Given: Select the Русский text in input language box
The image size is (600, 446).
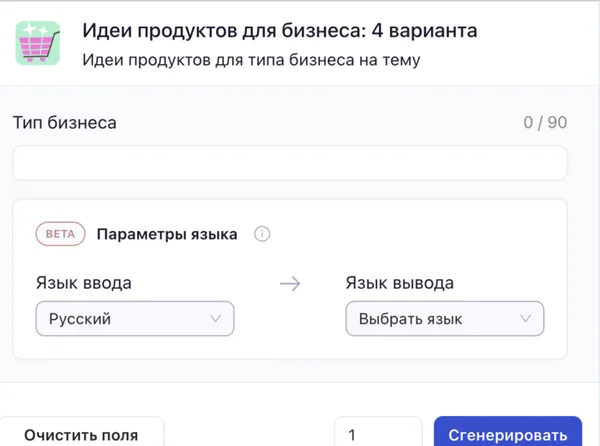Looking at the screenshot, I should tap(80, 319).
